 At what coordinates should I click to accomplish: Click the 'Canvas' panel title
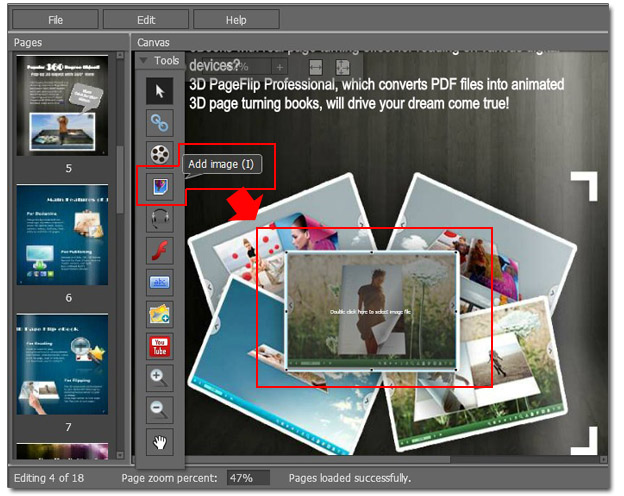[153, 42]
